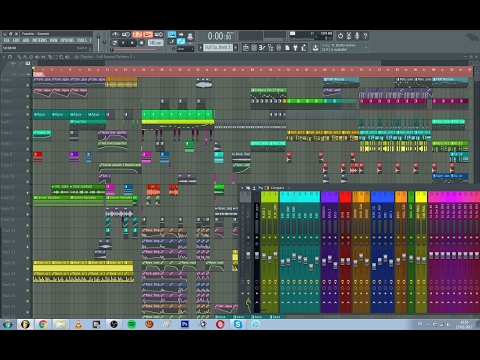This screenshot has height=360, width=480.
Task: Open the PATTERNS menu
Action: coord(39,40)
